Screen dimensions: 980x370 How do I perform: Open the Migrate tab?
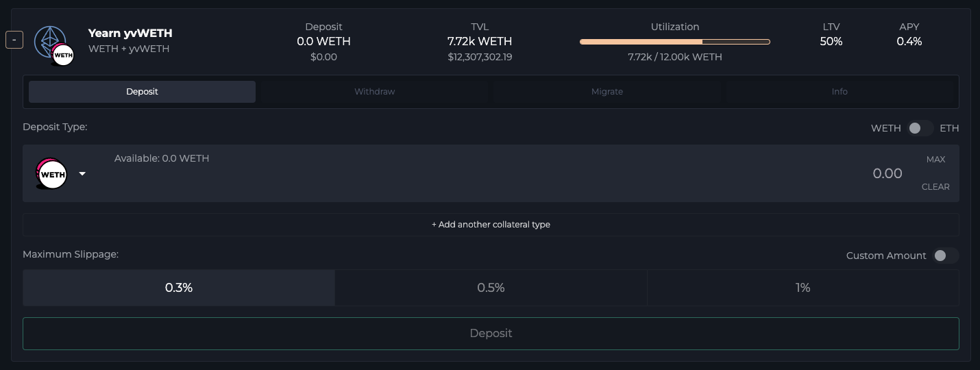[x=607, y=92]
